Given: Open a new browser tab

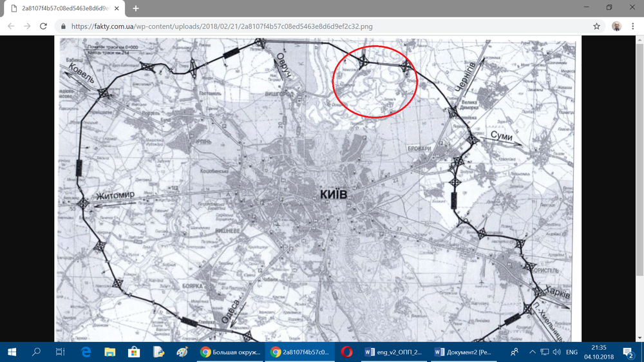Looking at the screenshot, I should tap(135, 8).
